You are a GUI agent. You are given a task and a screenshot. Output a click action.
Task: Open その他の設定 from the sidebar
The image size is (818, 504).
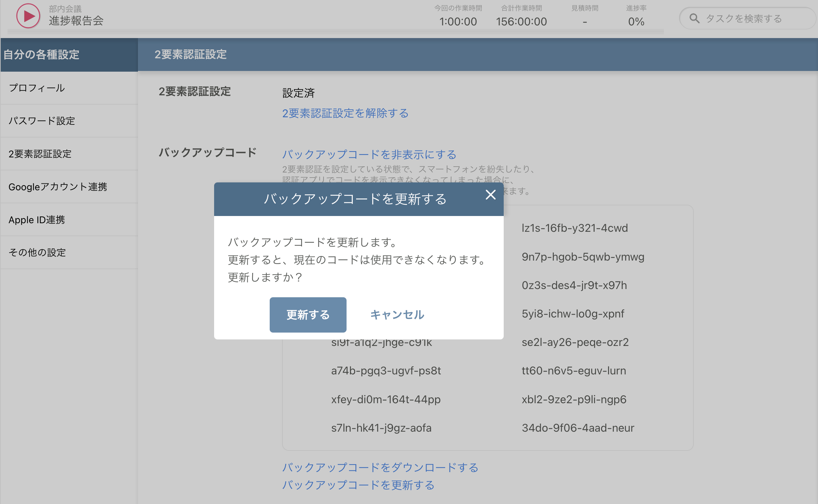38,252
